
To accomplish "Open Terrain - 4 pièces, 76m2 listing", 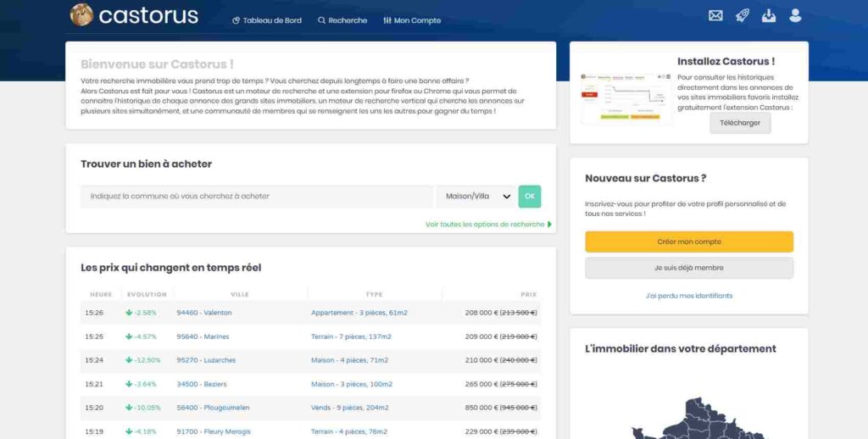I will click(x=349, y=432).
